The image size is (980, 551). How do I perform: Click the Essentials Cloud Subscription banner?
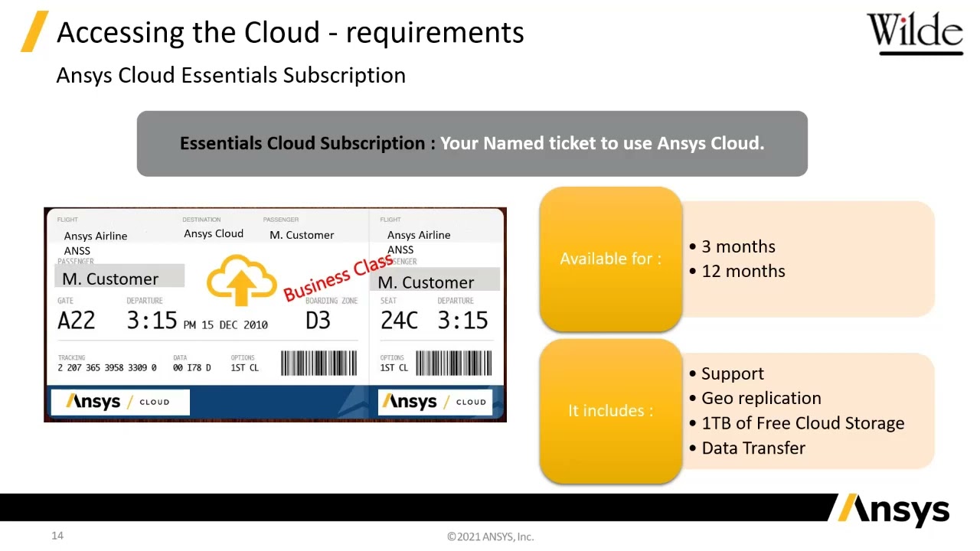coord(472,144)
